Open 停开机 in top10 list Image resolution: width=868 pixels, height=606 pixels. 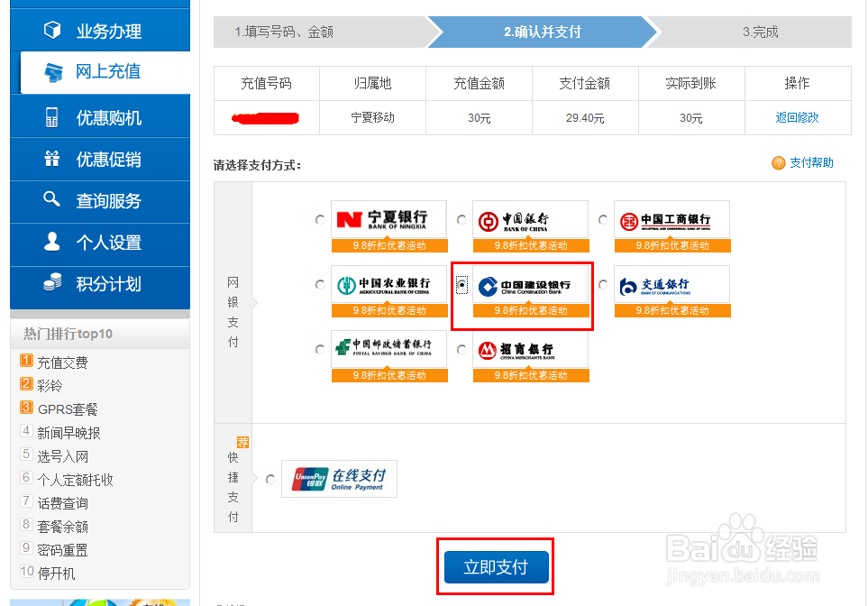point(56,574)
